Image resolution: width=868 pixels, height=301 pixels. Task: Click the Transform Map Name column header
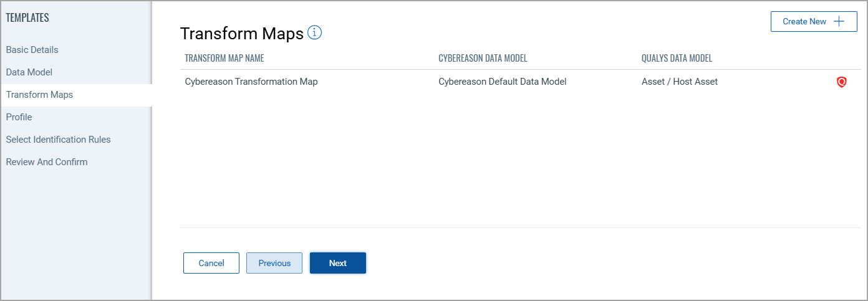[x=224, y=59]
